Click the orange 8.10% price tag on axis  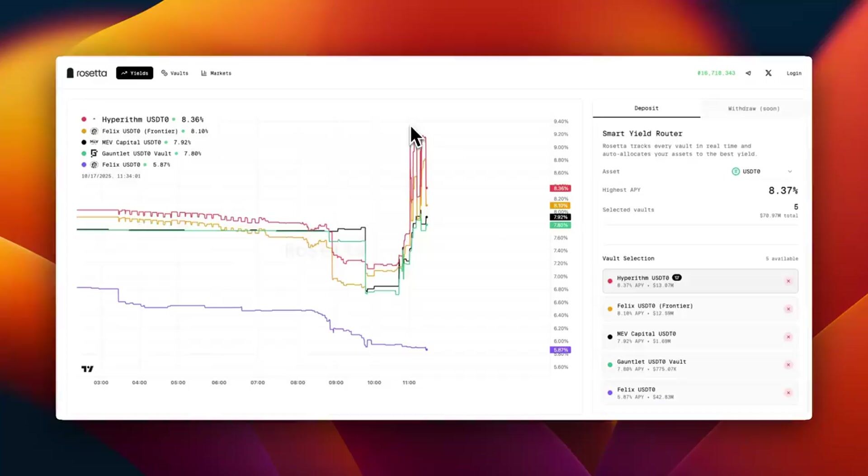coord(561,205)
